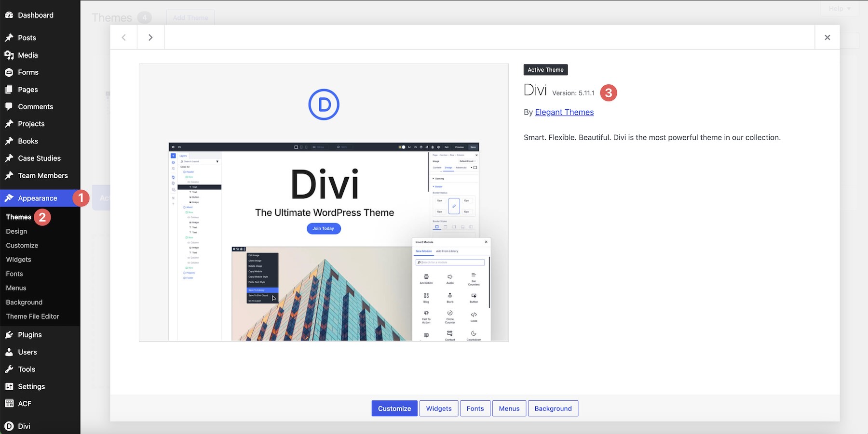Open the Tools menu label
This screenshot has width=868, height=434.
pyautogui.click(x=27, y=369)
